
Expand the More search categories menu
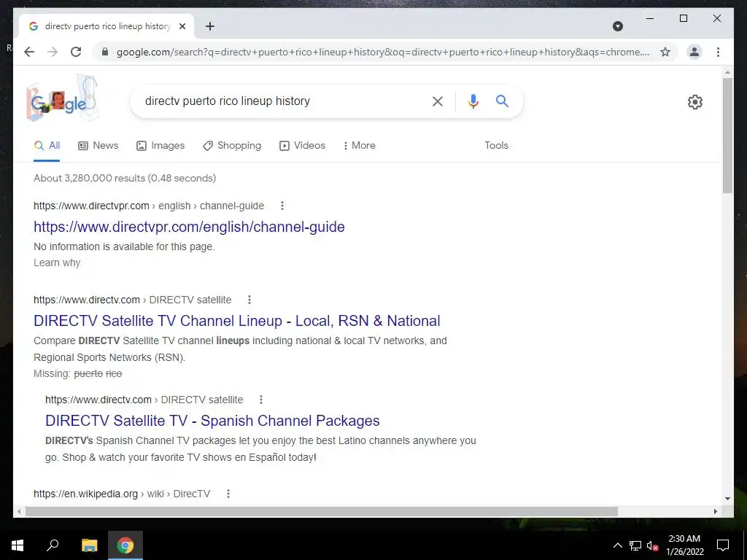[359, 146]
